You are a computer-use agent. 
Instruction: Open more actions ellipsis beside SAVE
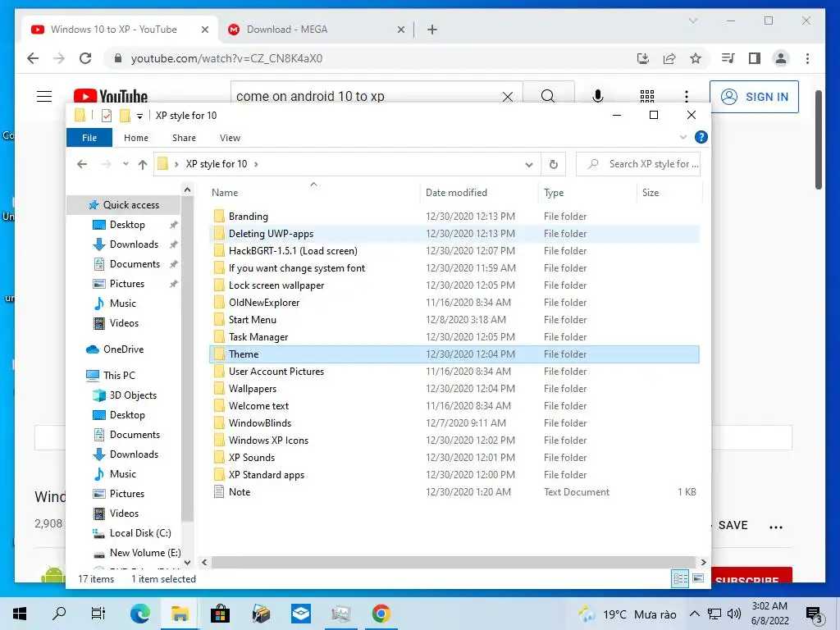click(776, 527)
